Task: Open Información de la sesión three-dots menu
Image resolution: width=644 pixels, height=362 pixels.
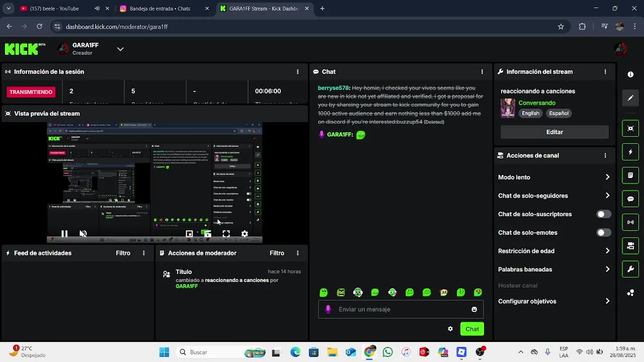Action: click(297, 72)
